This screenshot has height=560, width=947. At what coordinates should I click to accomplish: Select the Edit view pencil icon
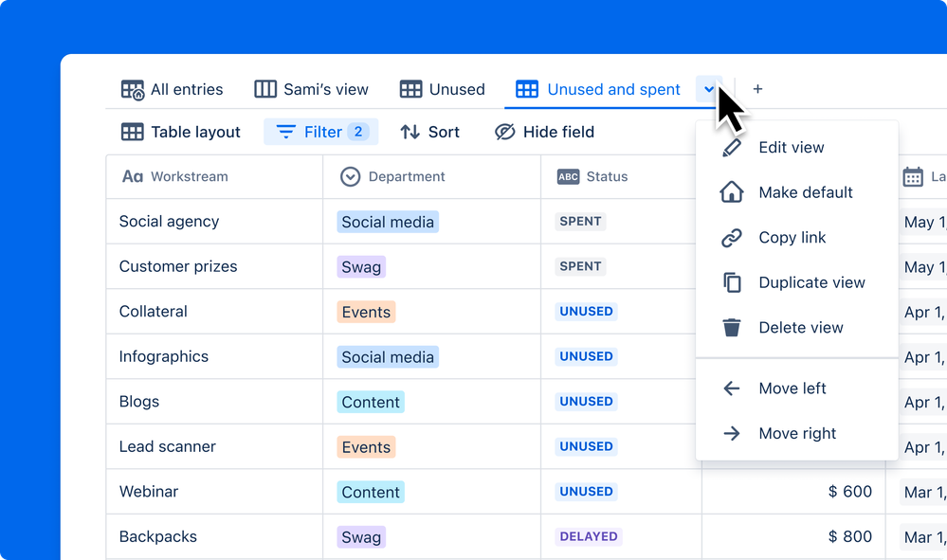(x=731, y=147)
